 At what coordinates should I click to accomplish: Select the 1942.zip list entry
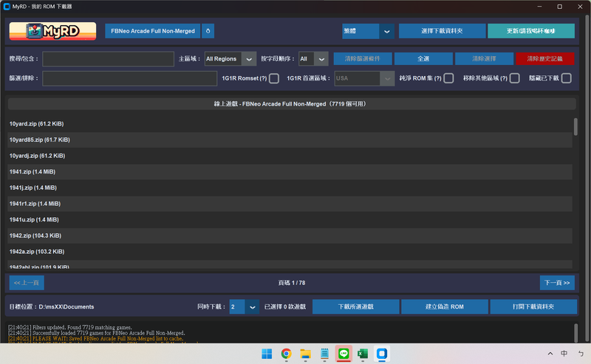[290, 236]
